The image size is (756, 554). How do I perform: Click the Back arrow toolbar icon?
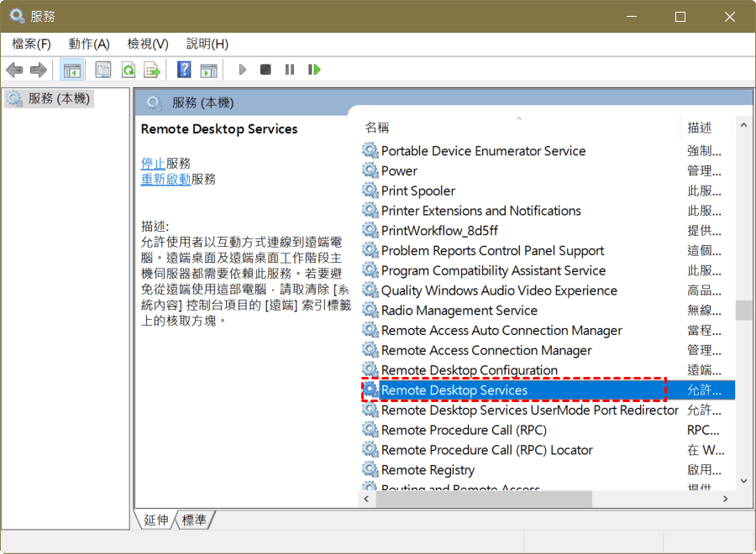point(15,70)
